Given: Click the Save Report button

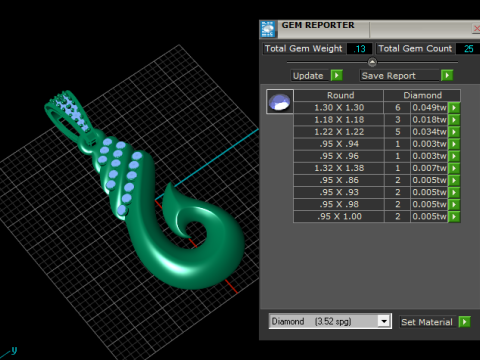Looking at the screenshot, I should pos(399,76).
